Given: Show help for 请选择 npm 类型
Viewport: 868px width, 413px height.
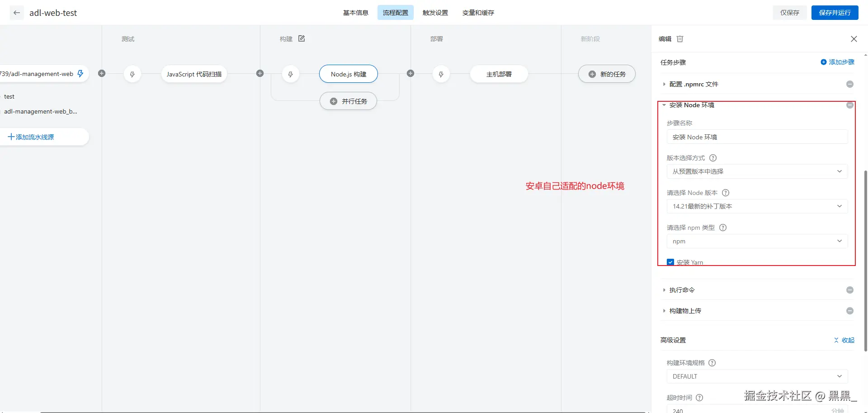Looking at the screenshot, I should click(x=723, y=228).
